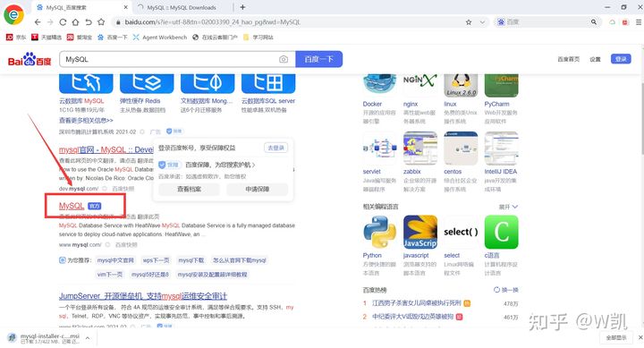
Task: Open first hot search news item
Action: pos(417,303)
